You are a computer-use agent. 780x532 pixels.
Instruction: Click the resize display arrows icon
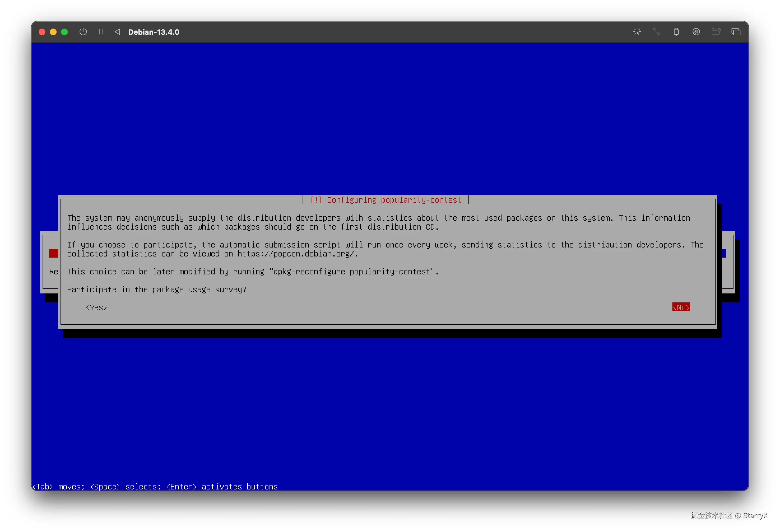[x=656, y=32]
